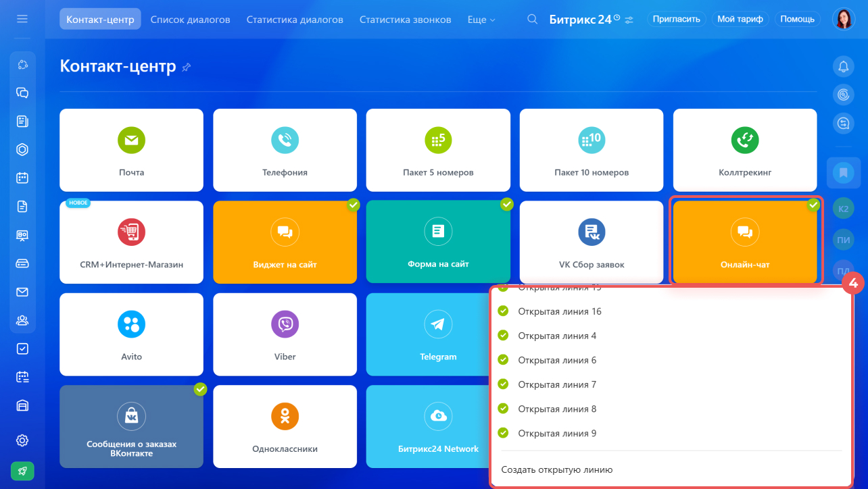Image resolution: width=868 pixels, height=489 pixels.
Task: Open the Пакет 10 номеров card
Action: (x=592, y=150)
